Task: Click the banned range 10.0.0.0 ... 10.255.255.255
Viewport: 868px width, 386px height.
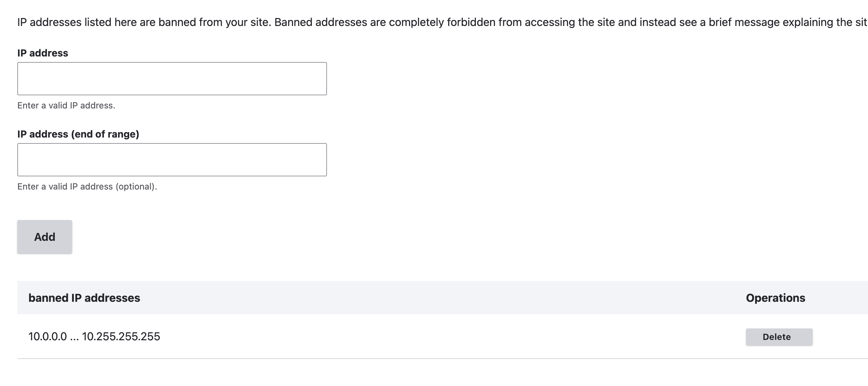Action: (x=94, y=335)
